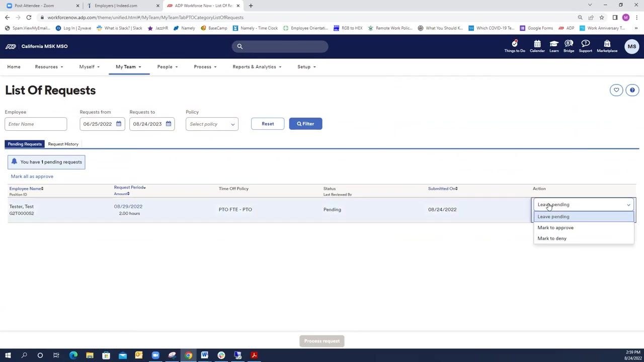
Task: Expand the My Team menu
Action: [128, 67]
